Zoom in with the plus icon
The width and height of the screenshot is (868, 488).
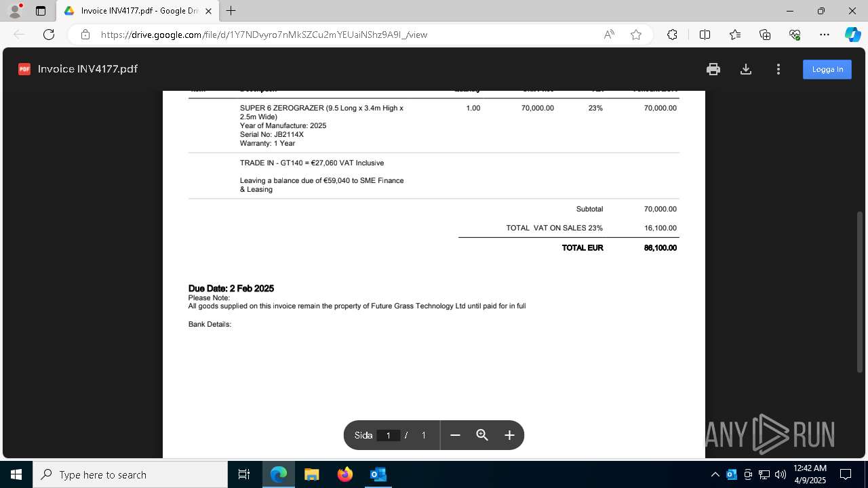pyautogui.click(x=509, y=435)
